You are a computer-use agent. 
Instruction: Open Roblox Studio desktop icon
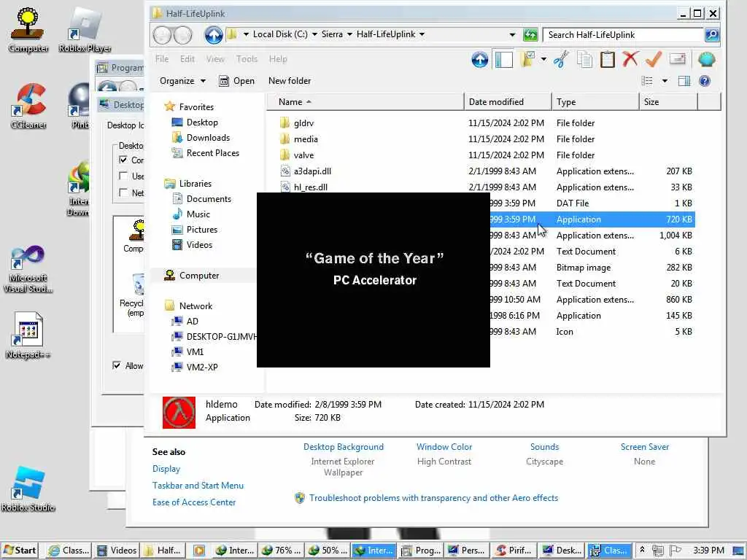pyautogui.click(x=28, y=489)
